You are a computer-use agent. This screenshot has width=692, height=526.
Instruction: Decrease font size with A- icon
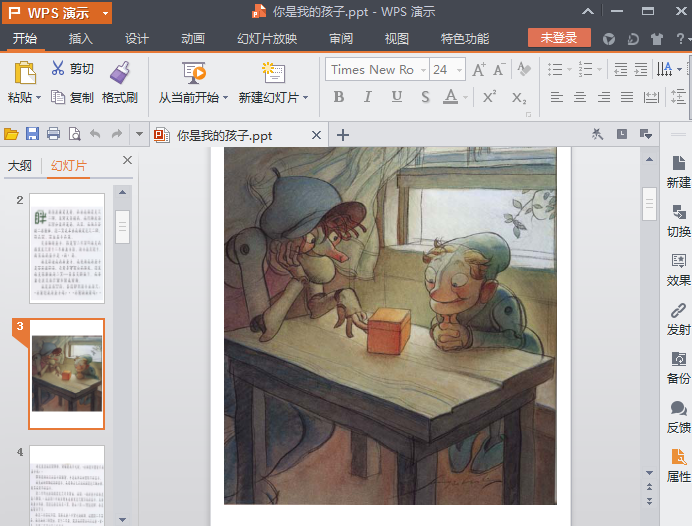[500, 69]
